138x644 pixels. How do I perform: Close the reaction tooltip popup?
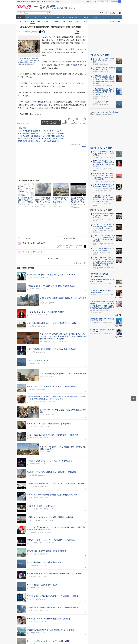click(x=60, y=121)
